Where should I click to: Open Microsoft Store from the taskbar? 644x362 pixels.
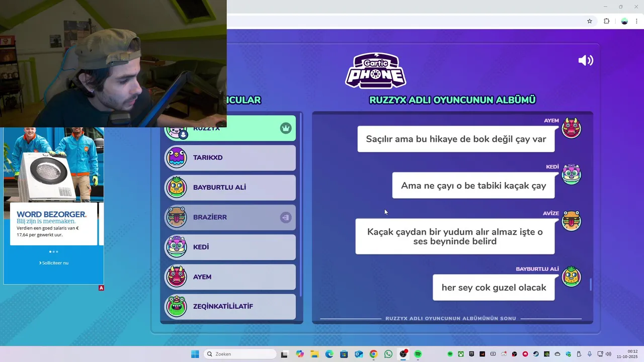pyautogui.click(x=344, y=354)
